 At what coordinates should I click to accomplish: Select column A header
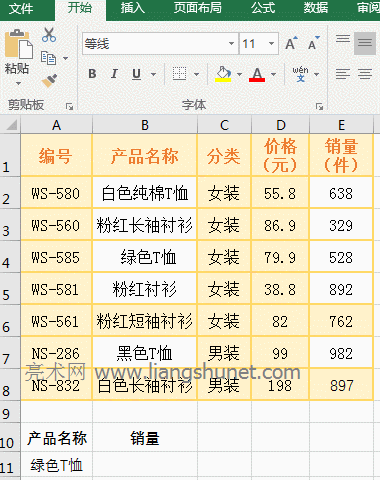tap(56, 125)
